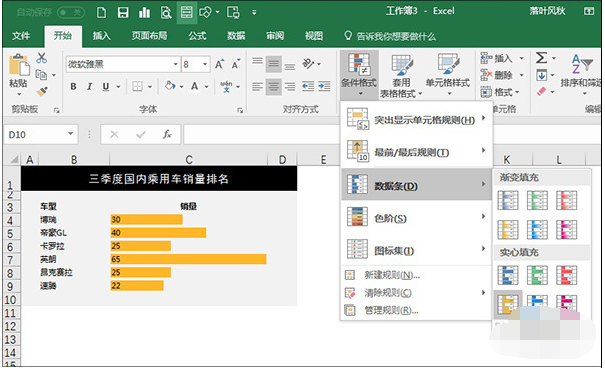Toggle center horizontal alignment
The height and width of the screenshot is (368, 605).
tap(274, 87)
